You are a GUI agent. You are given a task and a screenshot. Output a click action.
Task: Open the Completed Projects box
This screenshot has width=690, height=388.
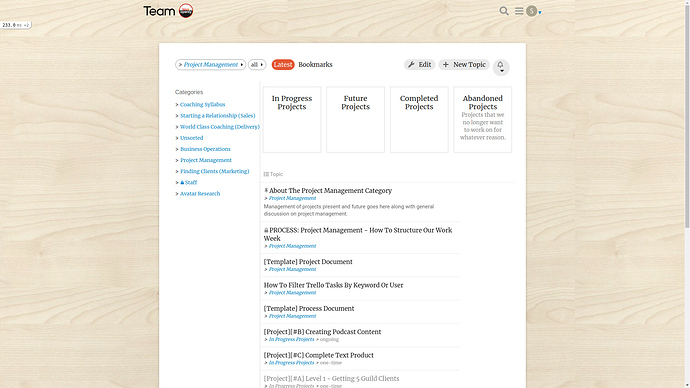(419, 120)
